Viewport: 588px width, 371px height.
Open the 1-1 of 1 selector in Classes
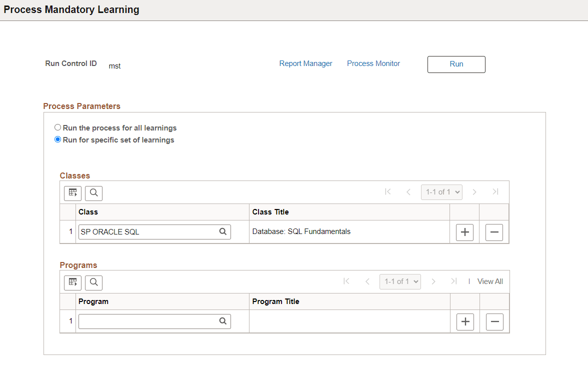441,191
